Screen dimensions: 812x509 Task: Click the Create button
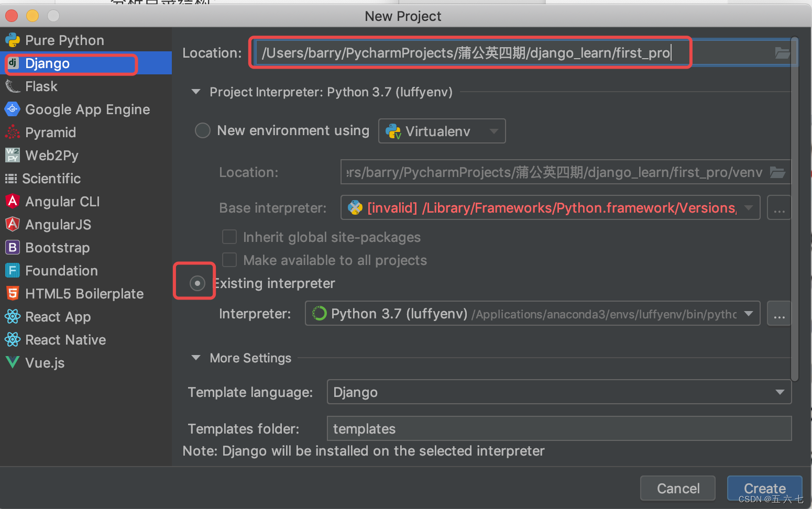coord(764,488)
